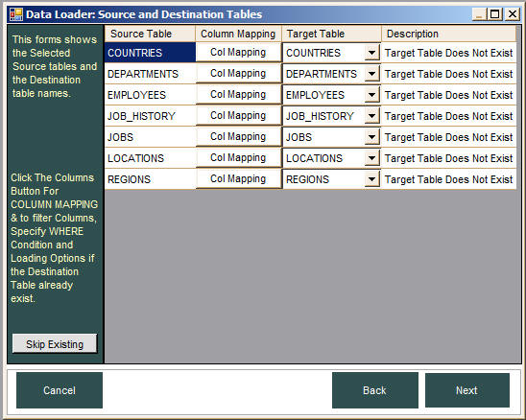Screen dimensions: 526x420
Task: Expand the JOB_HISTORY target table dropdown
Action: (x=371, y=116)
